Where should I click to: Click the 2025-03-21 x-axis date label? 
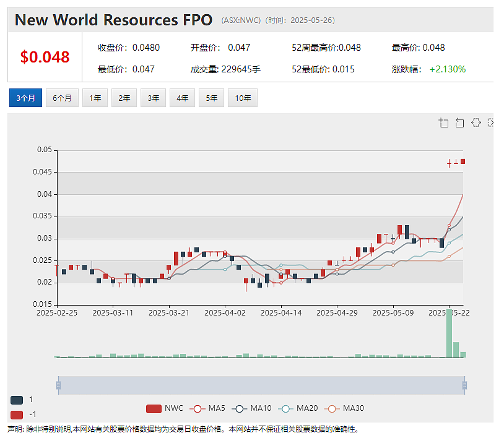169,313
